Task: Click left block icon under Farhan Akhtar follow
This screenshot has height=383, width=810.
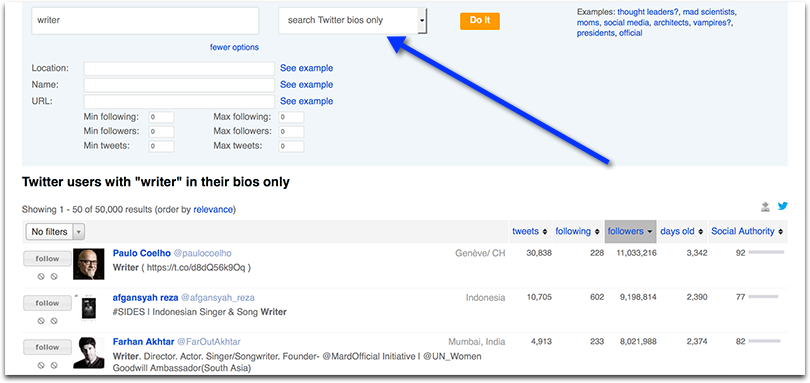Action: 41,365
